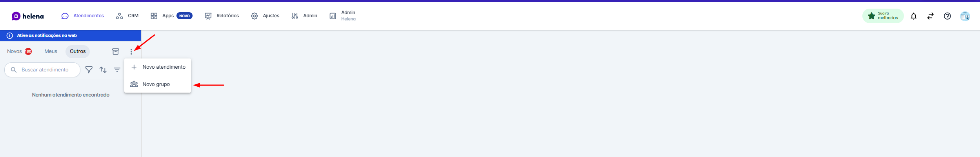Viewport: 980px width, 157px height.
Task: Open the help question mark icon
Action: (947, 16)
